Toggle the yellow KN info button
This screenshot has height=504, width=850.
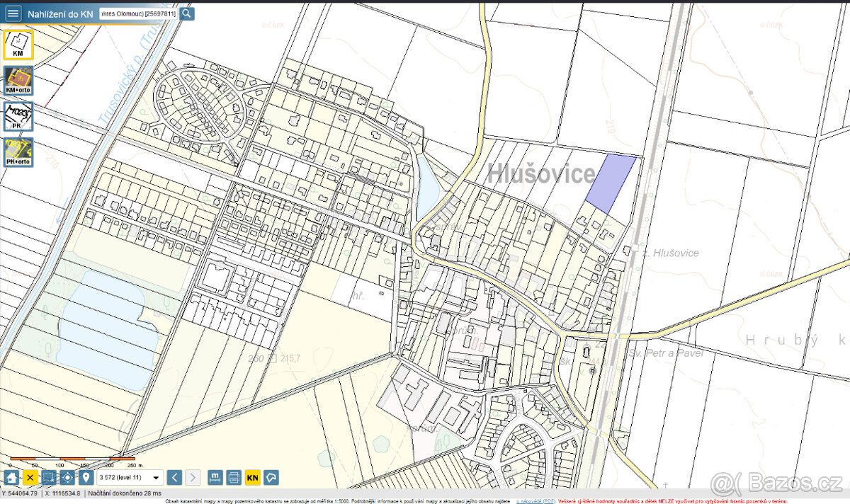tap(253, 477)
